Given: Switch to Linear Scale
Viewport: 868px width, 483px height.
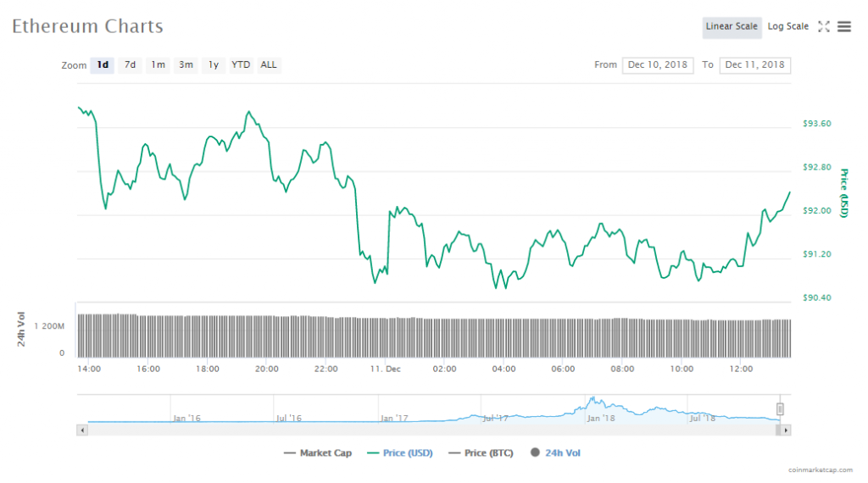Looking at the screenshot, I should click(x=732, y=26).
